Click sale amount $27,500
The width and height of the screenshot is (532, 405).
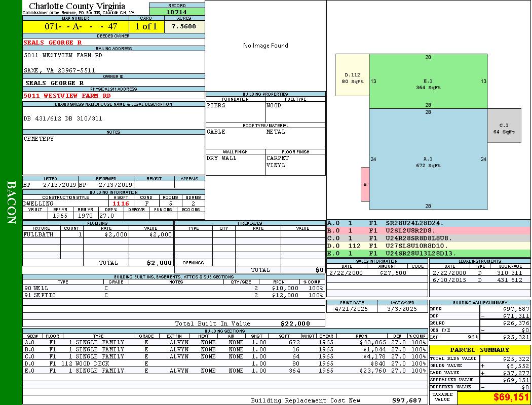(x=393, y=273)
